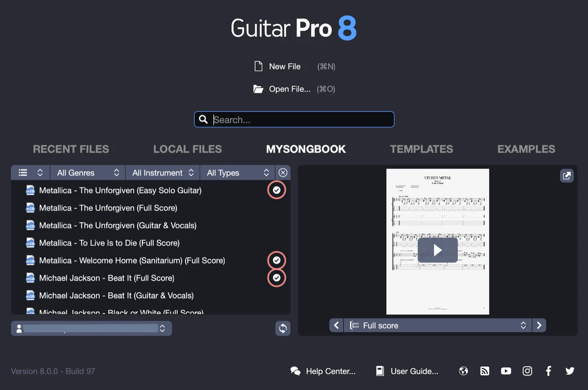Switch to the Examples tab
The width and height of the screenshot is (588, 390).
[526, 149]
